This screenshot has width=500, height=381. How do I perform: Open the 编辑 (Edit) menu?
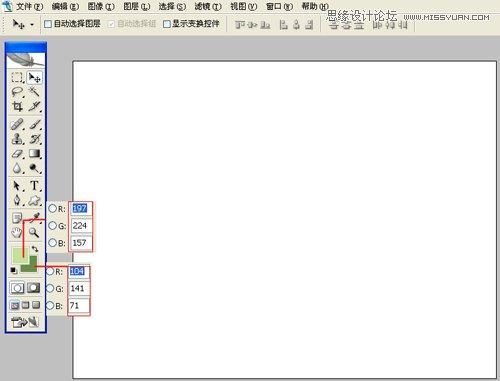coord(65,6)
